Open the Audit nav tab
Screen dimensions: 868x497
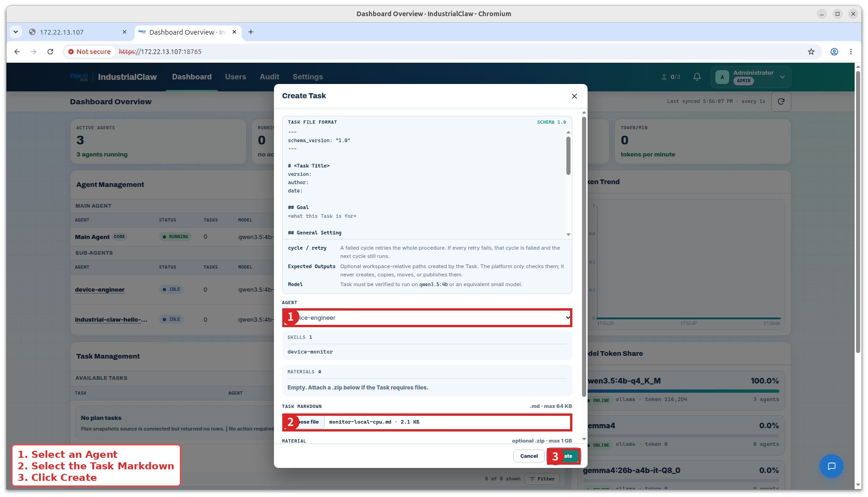pyautogui.click(x=269, y=77)
